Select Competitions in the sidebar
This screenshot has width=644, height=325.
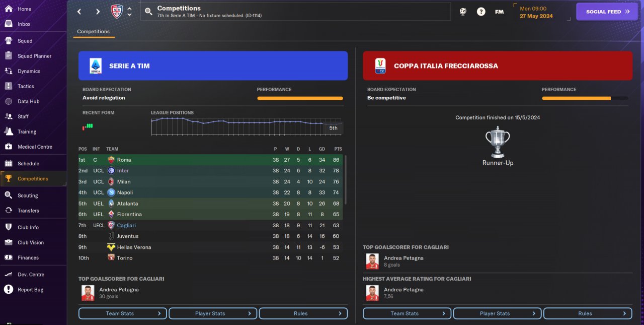(33, 179)
